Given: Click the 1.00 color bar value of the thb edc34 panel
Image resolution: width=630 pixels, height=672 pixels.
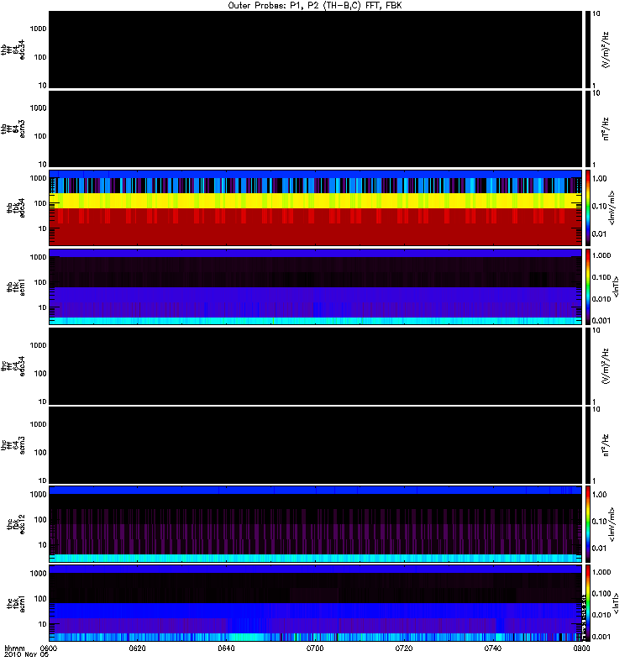Looking at the screenshot, I should point(600,179).
